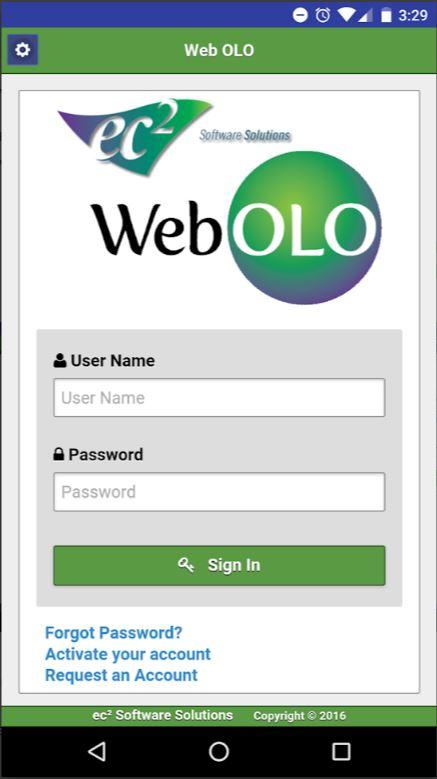Click the user silhouette icon beside User Name

[x=60, y=360]
